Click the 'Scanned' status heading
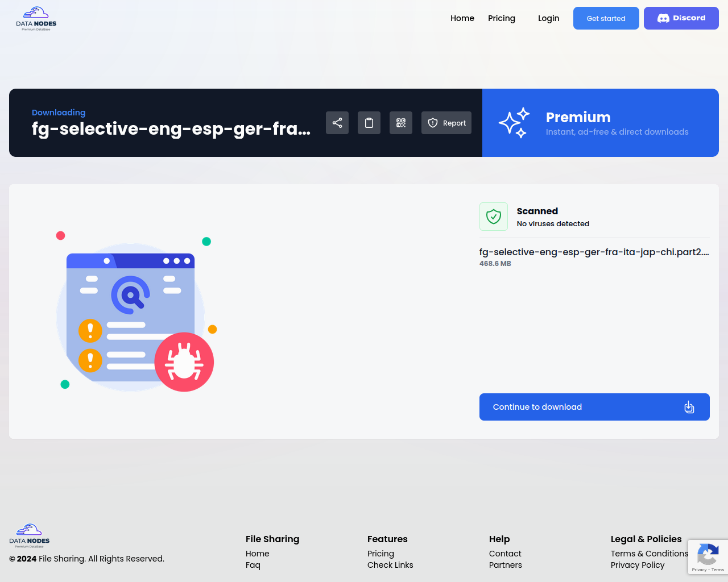Viewport: 728px width, 582px height. 537,211
